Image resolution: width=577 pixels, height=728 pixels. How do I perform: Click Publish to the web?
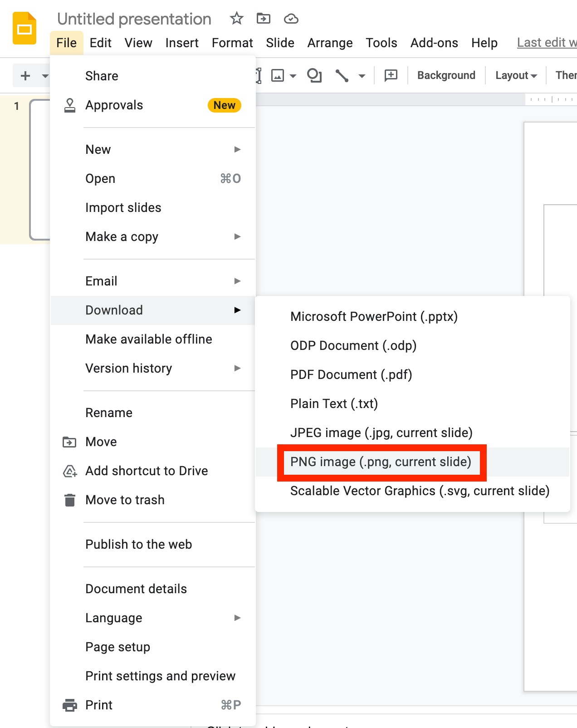coord(138,544)
